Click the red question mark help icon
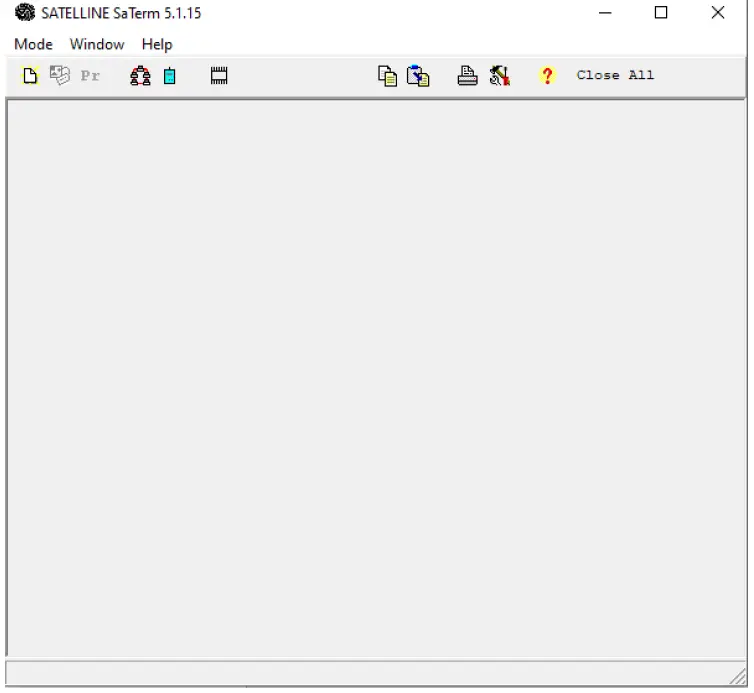 coord(547,76)
